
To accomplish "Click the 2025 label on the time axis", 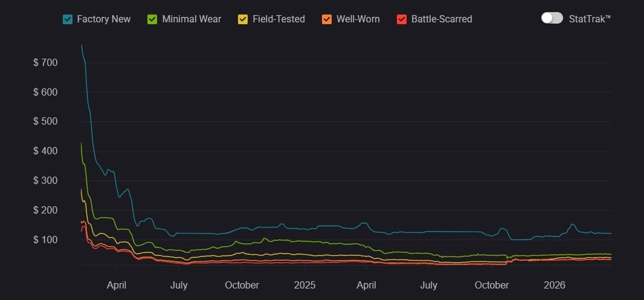I will (304, 285).
